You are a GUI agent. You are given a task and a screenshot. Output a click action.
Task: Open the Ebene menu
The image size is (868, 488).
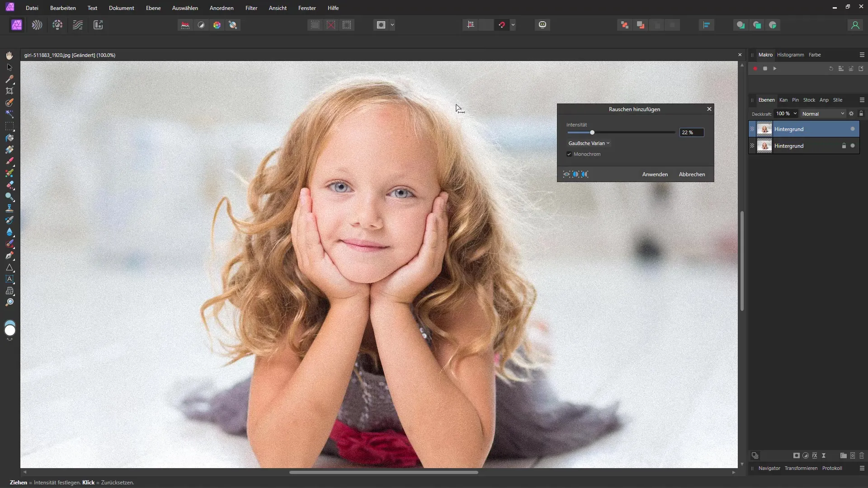[x=153, y=8]
